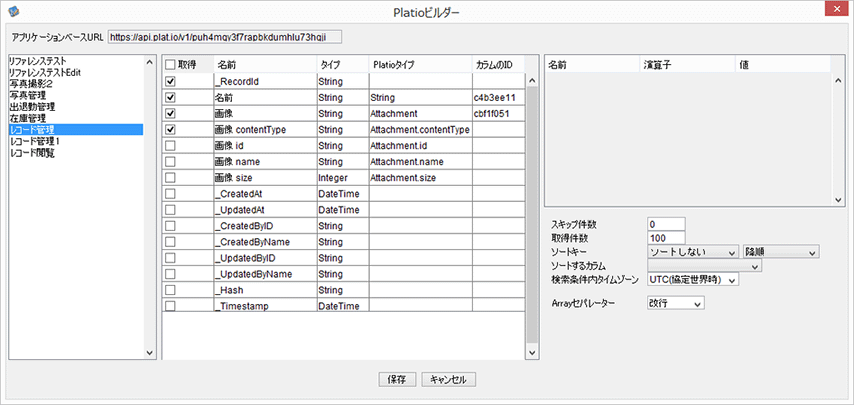This screenshot has height=405, width=854.
Task: Click filter table scrollbar down arrow
Action: click(838, 200)
